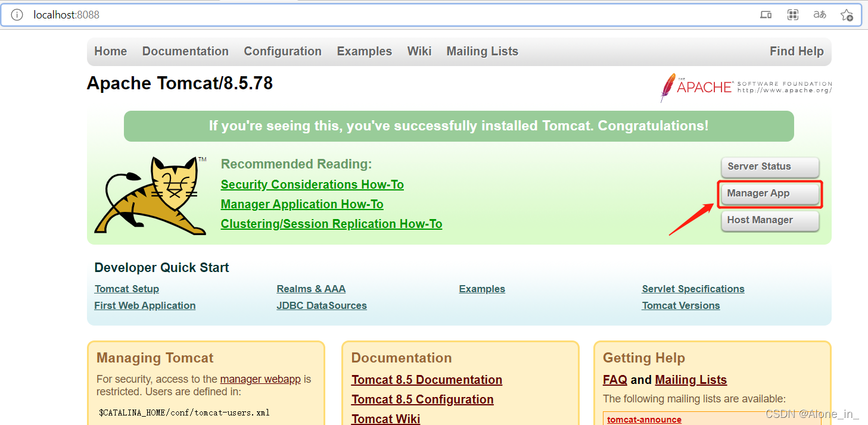
Task: Open Security Considerations How-To link
Action: (312, 185)
